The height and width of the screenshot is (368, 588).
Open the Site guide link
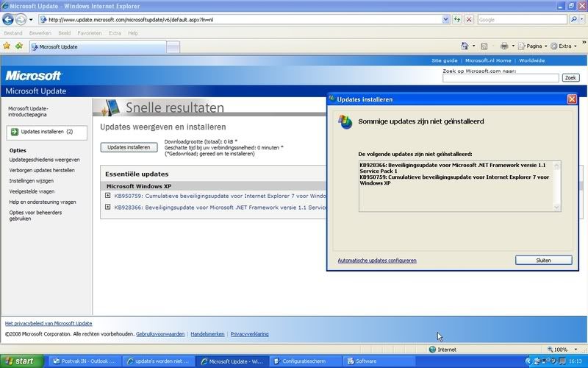445,60
